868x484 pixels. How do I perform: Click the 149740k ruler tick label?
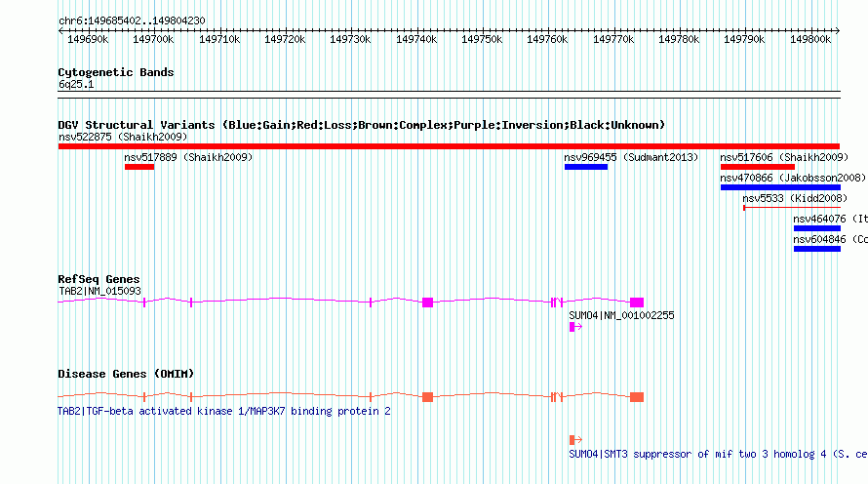(416, 39)
